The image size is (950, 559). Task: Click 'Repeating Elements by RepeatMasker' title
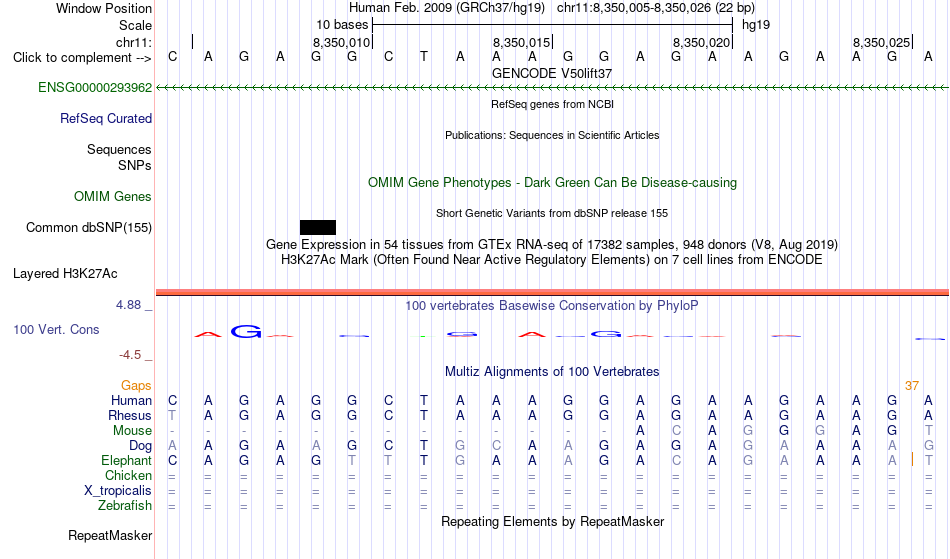[x=552, y=522]
